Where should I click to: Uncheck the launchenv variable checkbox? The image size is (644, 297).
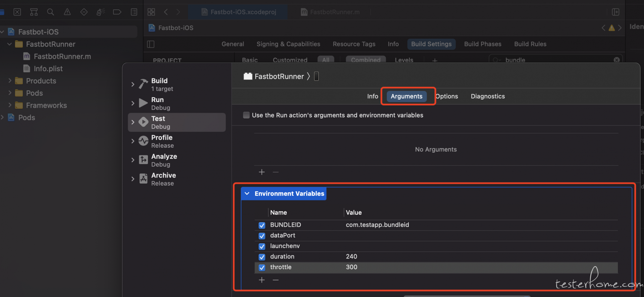click(x=262, y=247)
